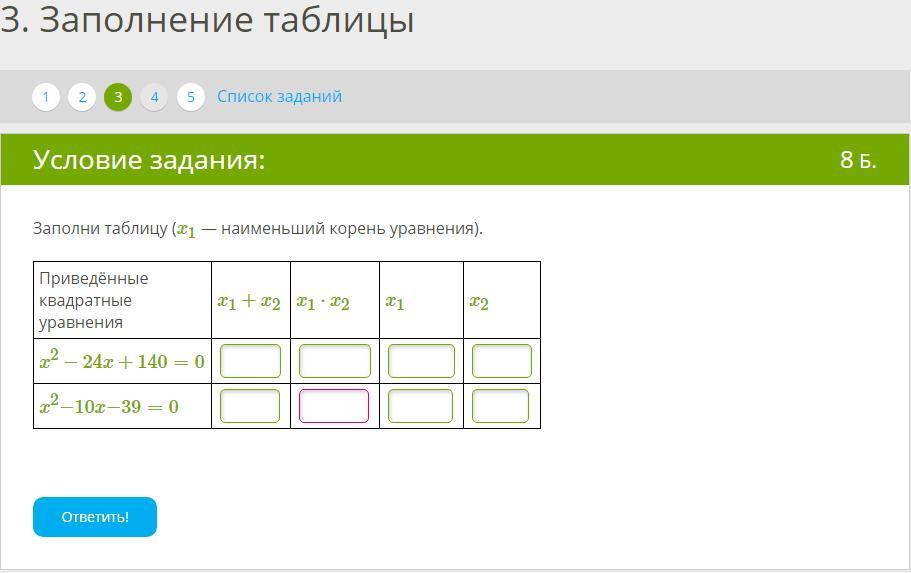The height and width of the screenshot is (573, 911).
Task: Click the Ответить! button
Action: click(95, 517)
